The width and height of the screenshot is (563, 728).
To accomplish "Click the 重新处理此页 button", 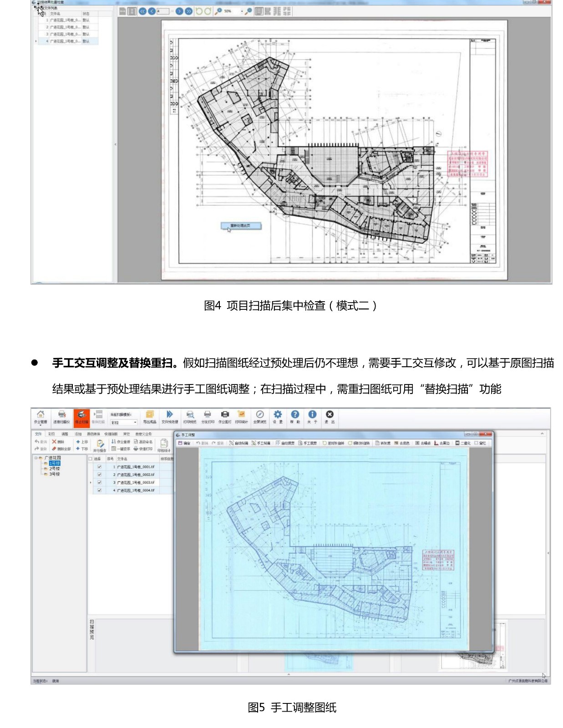I will click(241, 226).
